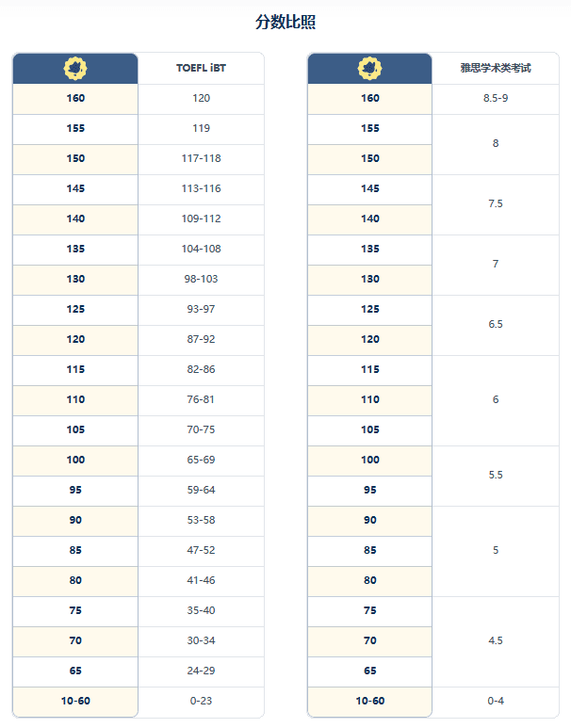The width and height of the screenshot is (571, 728).
Task: Click the 分数比照 page title
Action: [285, 22]
